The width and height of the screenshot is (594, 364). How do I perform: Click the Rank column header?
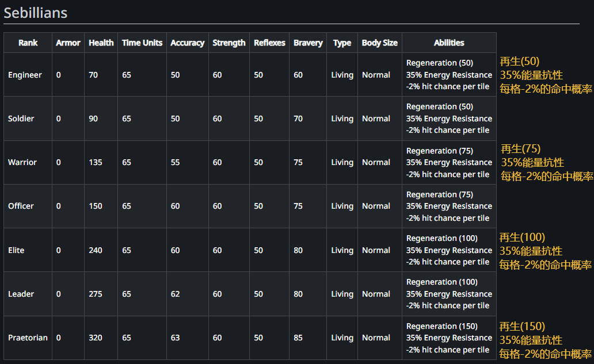click(x=28, y=43)
